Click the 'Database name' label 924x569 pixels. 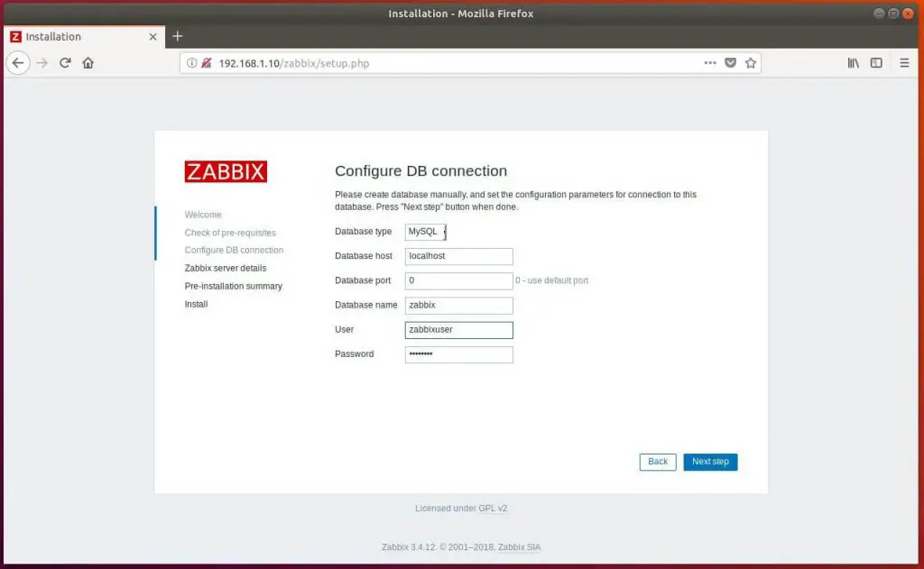(x=366, y=305)
